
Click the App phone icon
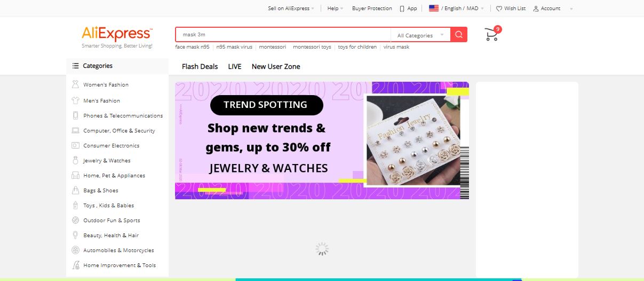pyautogui.click(x=402, y=9)
